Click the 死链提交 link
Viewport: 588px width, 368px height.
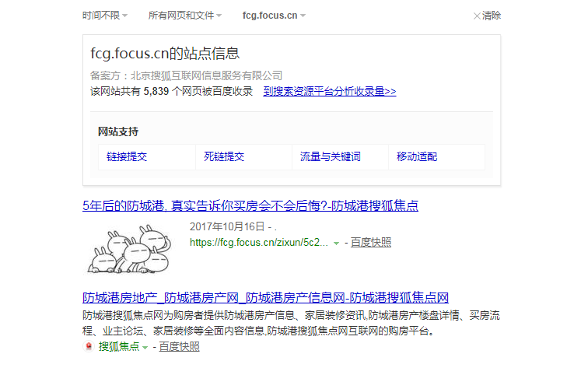click(224, 157)
